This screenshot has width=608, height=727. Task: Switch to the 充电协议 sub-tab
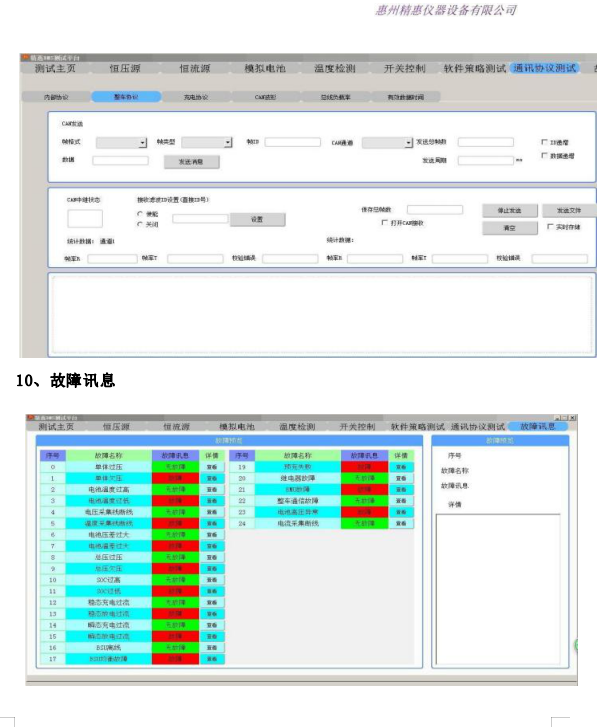196,97
